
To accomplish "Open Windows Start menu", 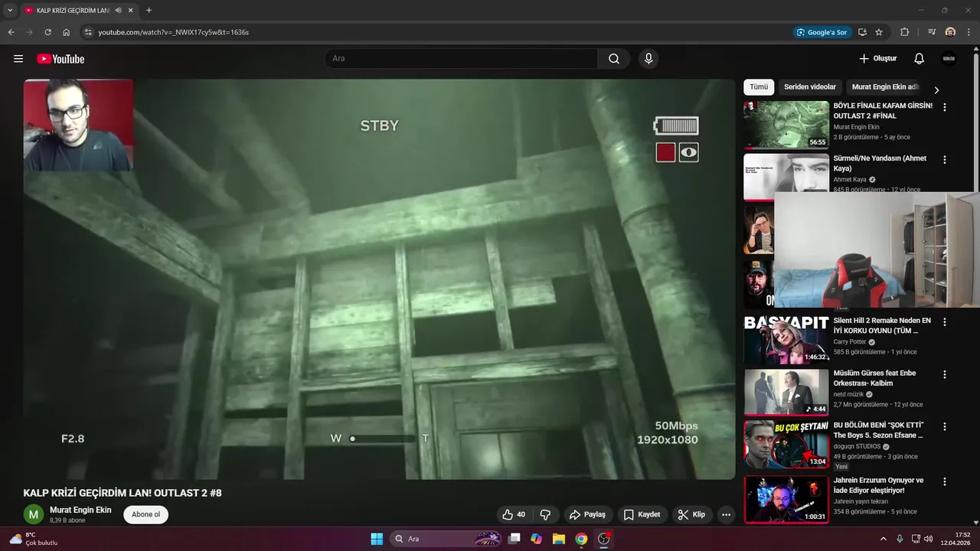I will (377, 539).
